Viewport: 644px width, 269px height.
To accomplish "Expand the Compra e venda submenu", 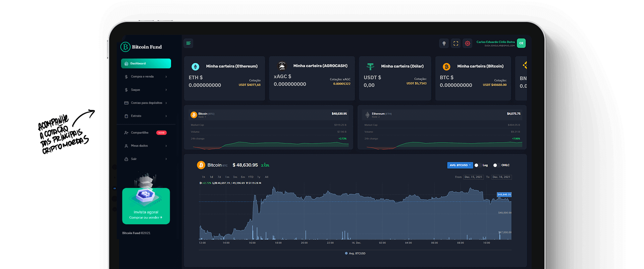I will coord(146,76).
